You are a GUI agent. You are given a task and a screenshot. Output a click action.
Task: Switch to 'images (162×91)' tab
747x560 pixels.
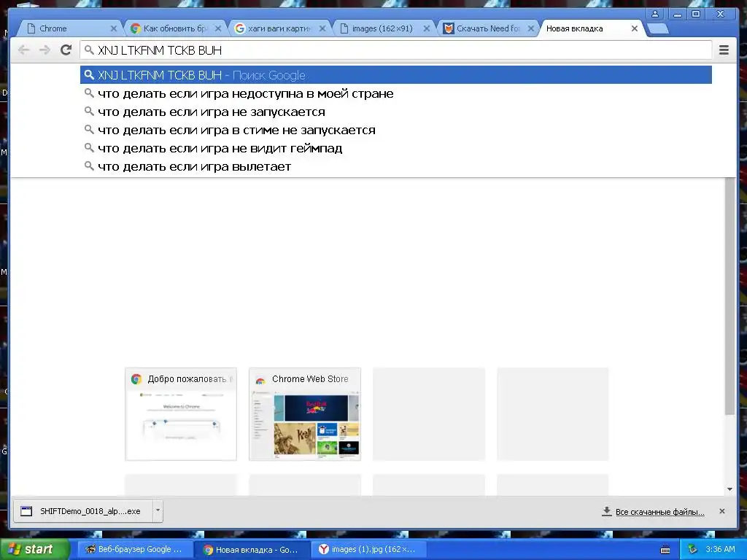[384, 28]
